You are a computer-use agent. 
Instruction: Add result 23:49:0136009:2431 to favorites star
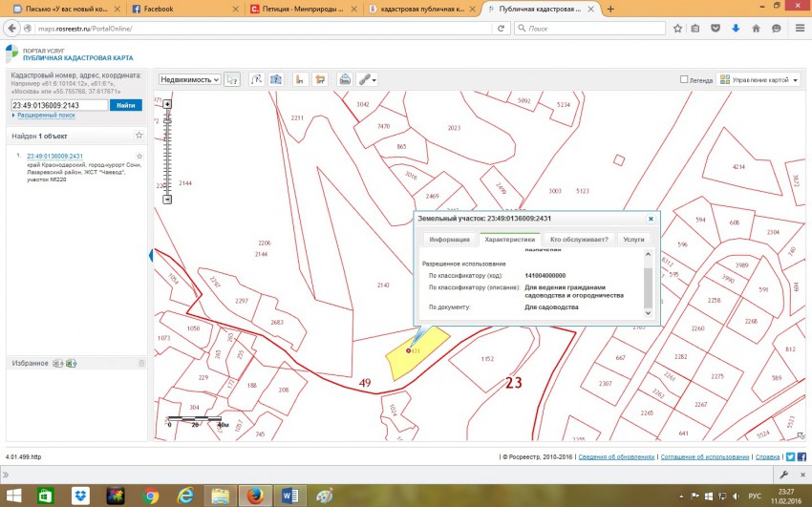pos(139,156)
